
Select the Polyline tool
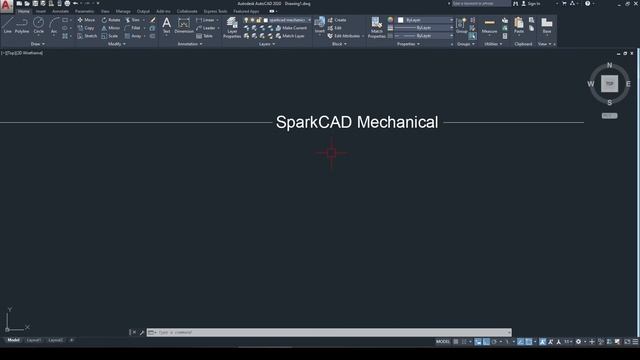coord(22,25)
